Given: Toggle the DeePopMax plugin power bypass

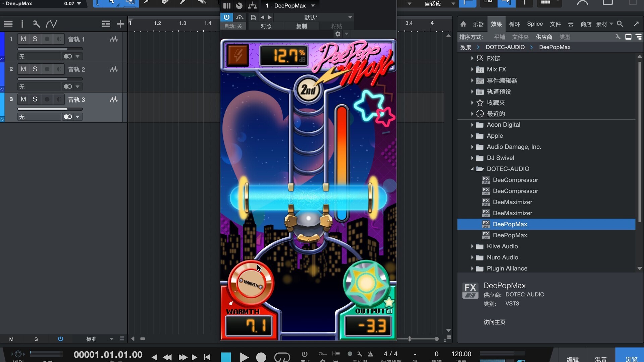Looking at the screenshot, I should [x=227, y=17].
